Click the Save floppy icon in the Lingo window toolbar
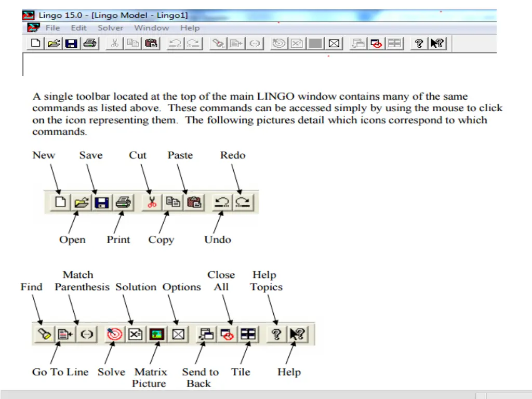Screen dimensions: 532x399 pos(71,44)
